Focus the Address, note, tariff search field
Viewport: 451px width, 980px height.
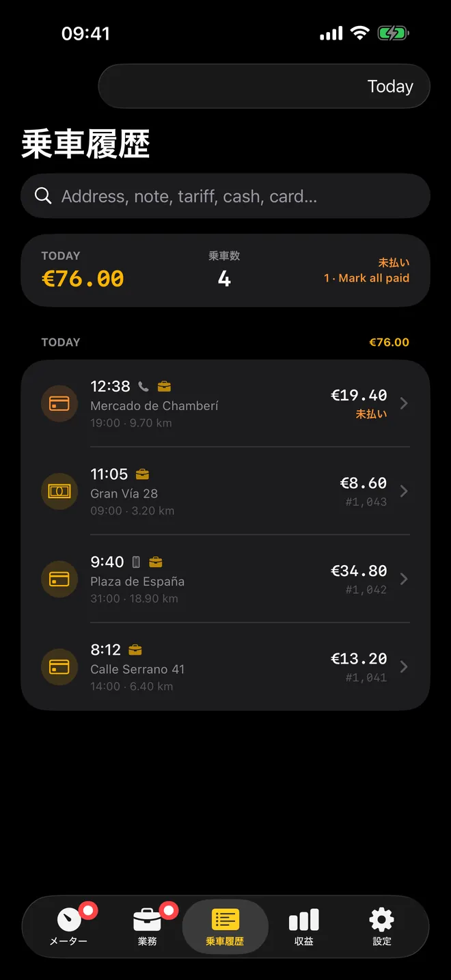click(x=225, y=196)
